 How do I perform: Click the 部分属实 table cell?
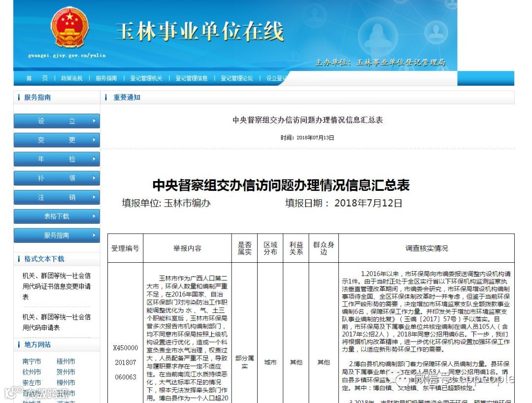245,362
